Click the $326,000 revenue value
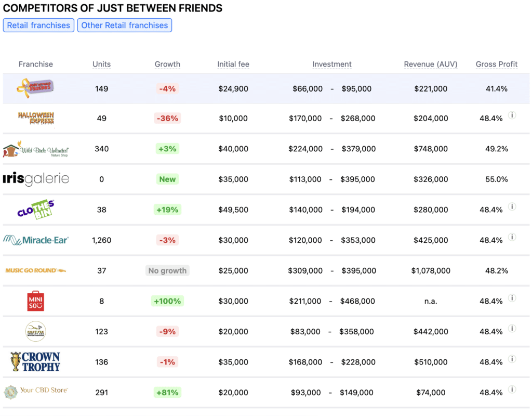This screenshot has height=416, width=532. 431,179
